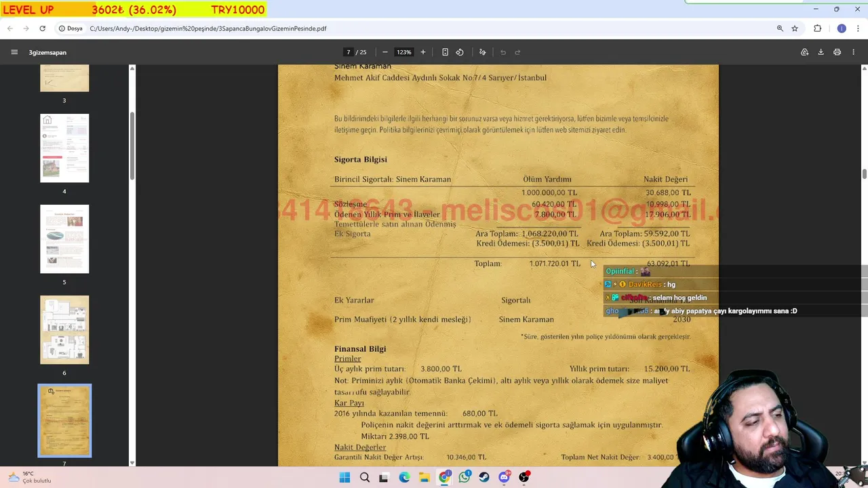
Task: Click the underlined Primler label
Action: (347, 359)
